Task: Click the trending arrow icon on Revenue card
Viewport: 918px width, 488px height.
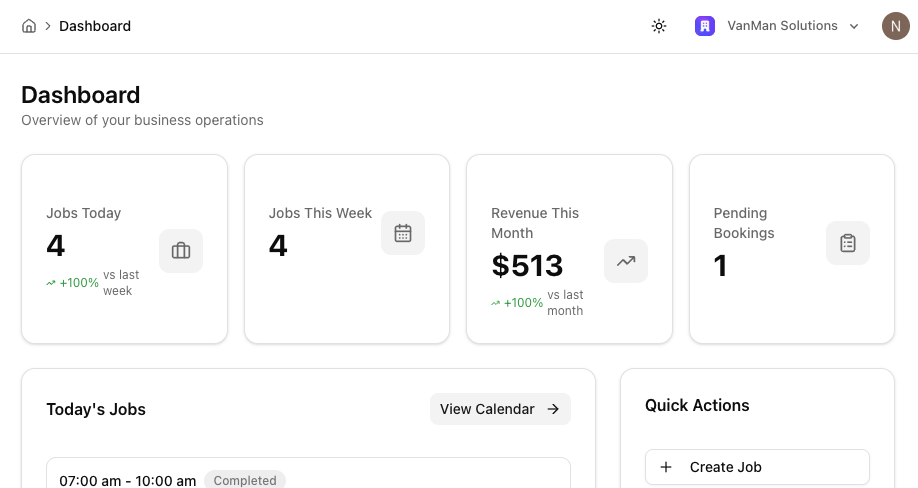Action: point(626,261)
